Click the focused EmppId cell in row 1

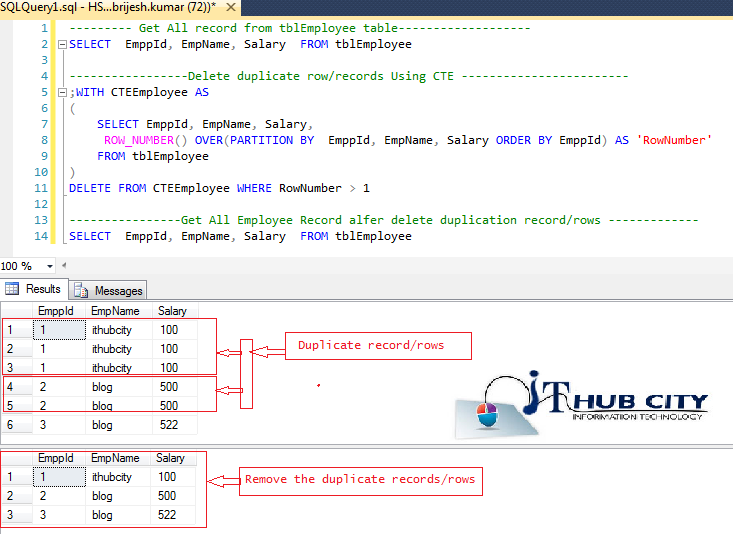pos(59,330)
